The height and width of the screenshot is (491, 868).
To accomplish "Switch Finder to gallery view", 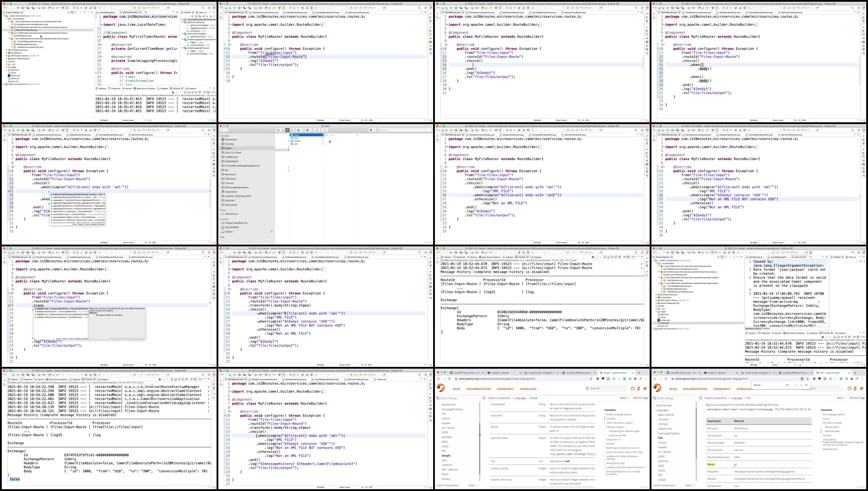I will (x=292, y=130).
